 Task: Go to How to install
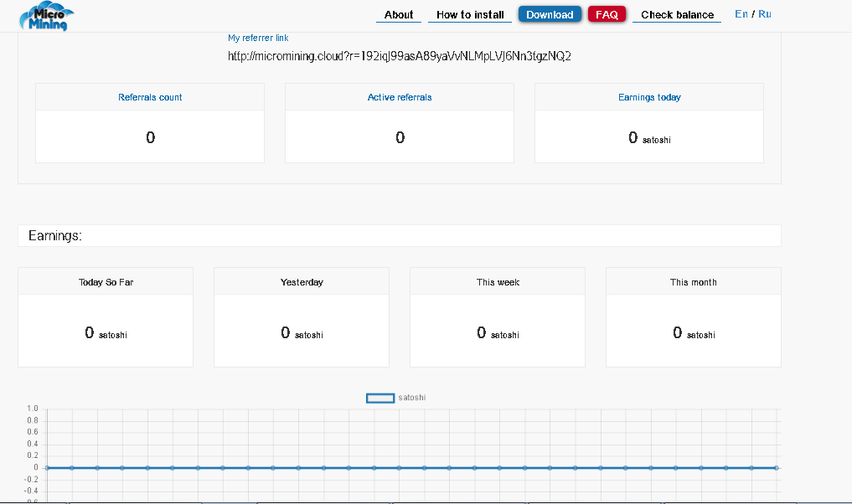point(470,14)
